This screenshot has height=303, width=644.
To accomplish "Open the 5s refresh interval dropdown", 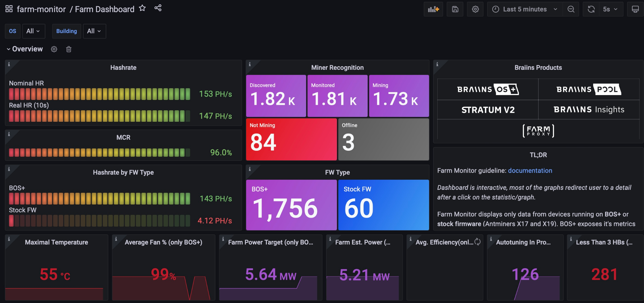I will pyautogui.click(x=611, y=9).
